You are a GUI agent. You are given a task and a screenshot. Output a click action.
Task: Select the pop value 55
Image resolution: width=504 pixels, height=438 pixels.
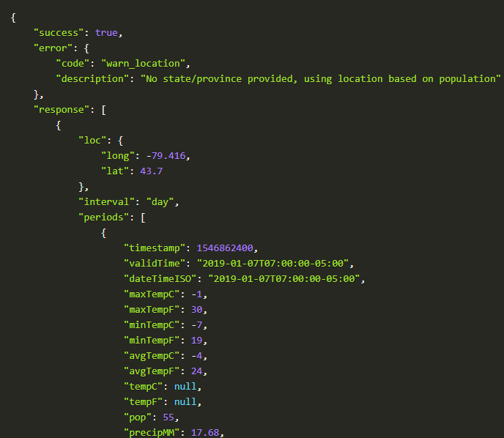(168, 417)
